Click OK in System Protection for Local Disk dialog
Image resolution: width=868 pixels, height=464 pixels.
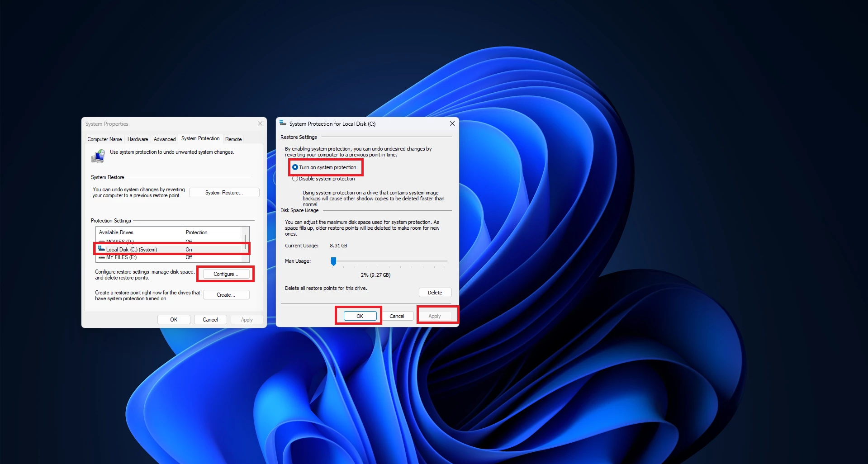(x=360, y=316)
